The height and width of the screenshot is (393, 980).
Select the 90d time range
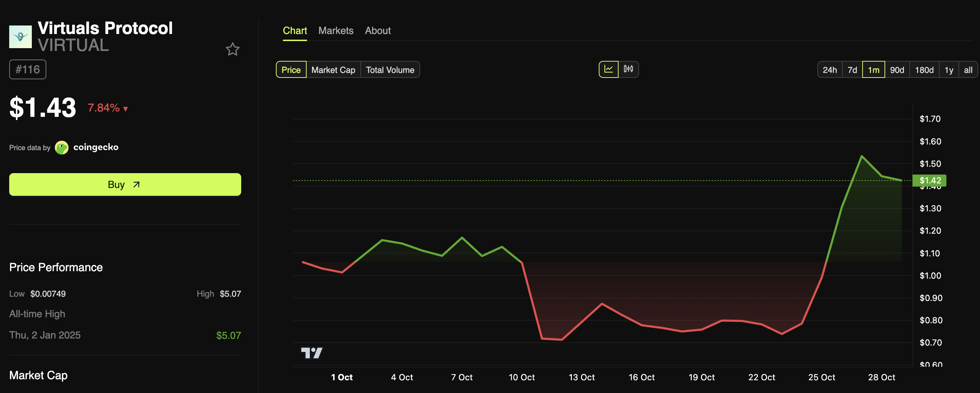(x=897, y=70)
